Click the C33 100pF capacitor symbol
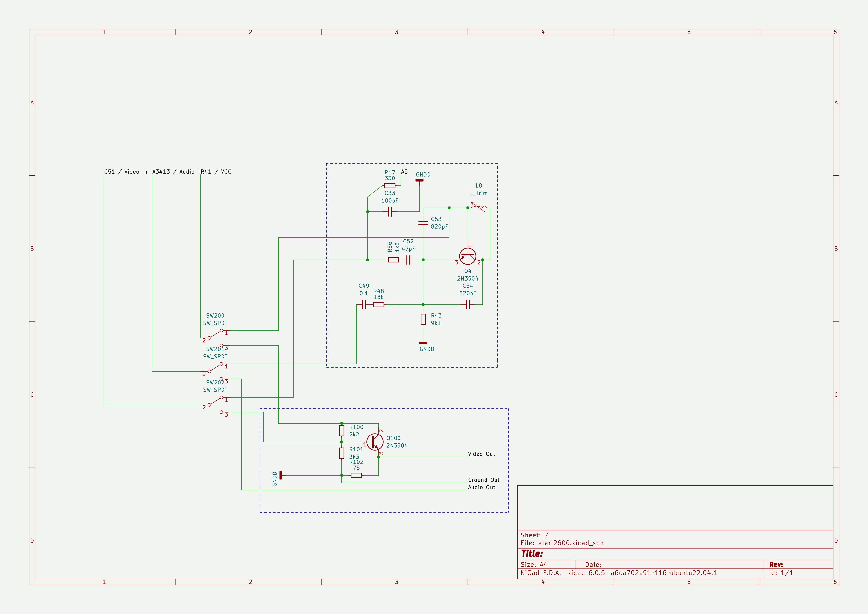Screen dimensions: 868x614 (390, 212)
